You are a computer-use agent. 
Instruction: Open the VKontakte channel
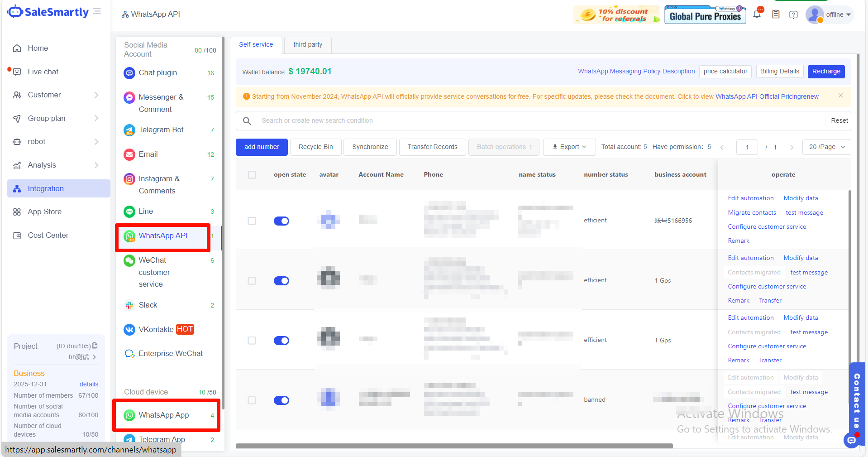pyautogui.click(x=156, y=329)
